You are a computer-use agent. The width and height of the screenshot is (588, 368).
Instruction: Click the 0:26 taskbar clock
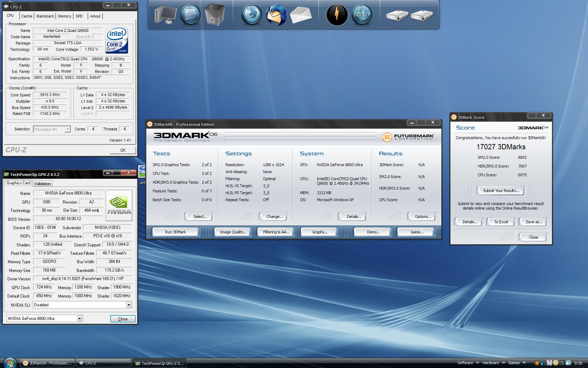(578, 363)
